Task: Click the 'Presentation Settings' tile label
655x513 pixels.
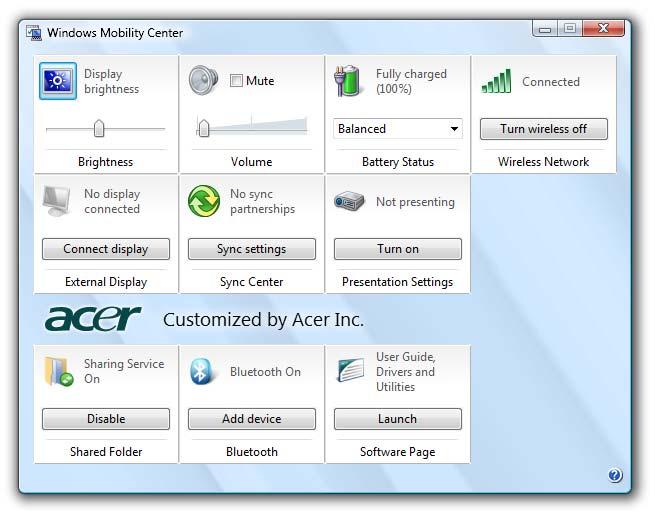Action: pos(397,282)
